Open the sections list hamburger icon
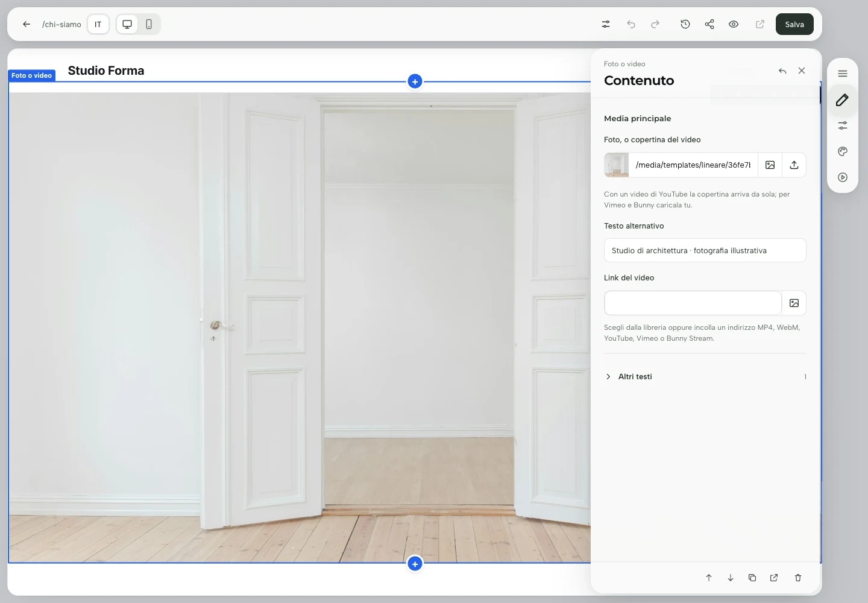 843,74
